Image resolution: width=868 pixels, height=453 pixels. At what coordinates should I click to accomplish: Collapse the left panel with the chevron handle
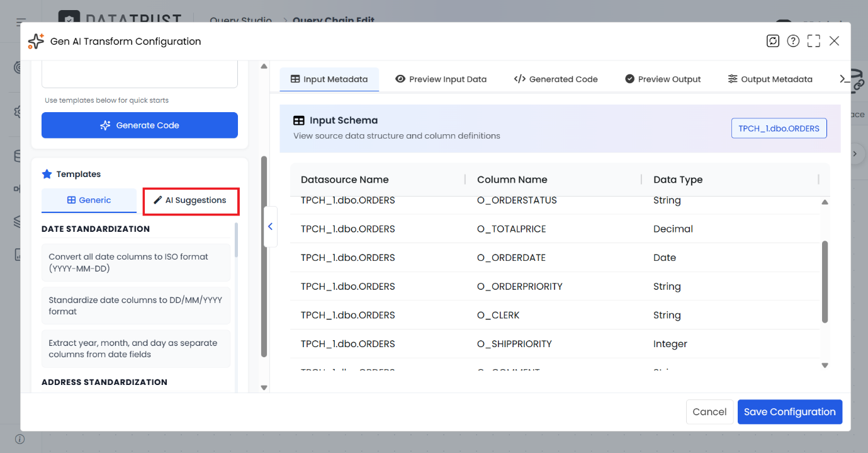[270, 226]
